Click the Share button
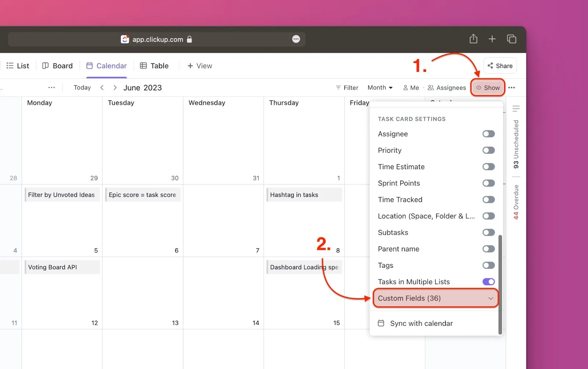Viewport: 588px width, 369px height. tap(500, 66)
